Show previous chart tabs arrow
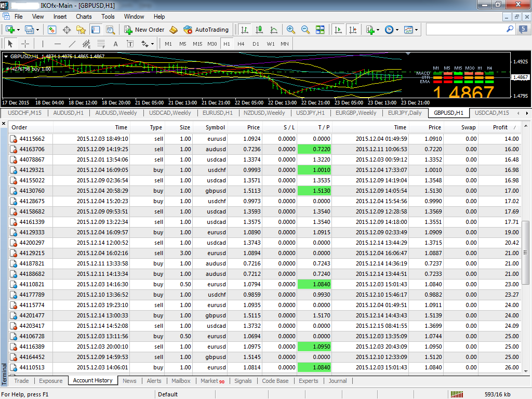The image size is (532, 399). point(518,113)
